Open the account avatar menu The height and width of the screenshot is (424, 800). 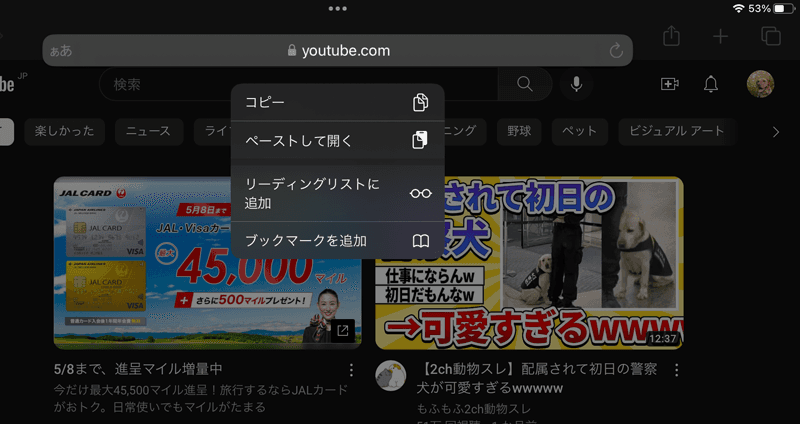pos(760,84)
